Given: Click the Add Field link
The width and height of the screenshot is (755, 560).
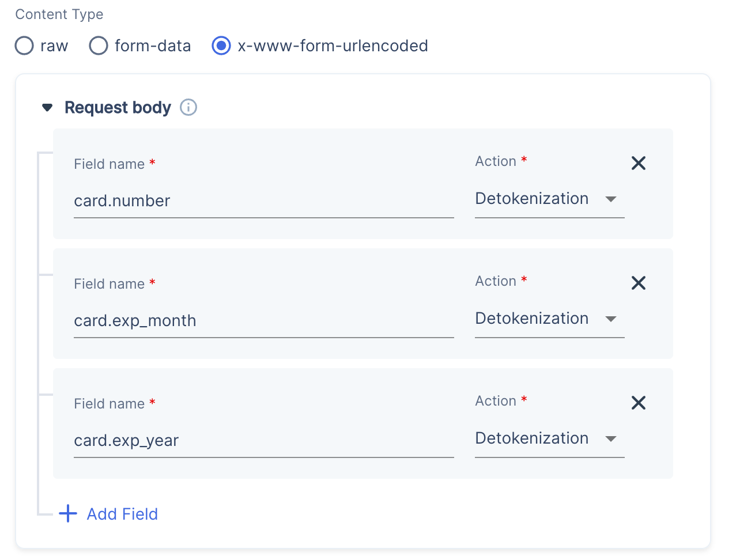Looking at the screenshot, I should (122, 513).
